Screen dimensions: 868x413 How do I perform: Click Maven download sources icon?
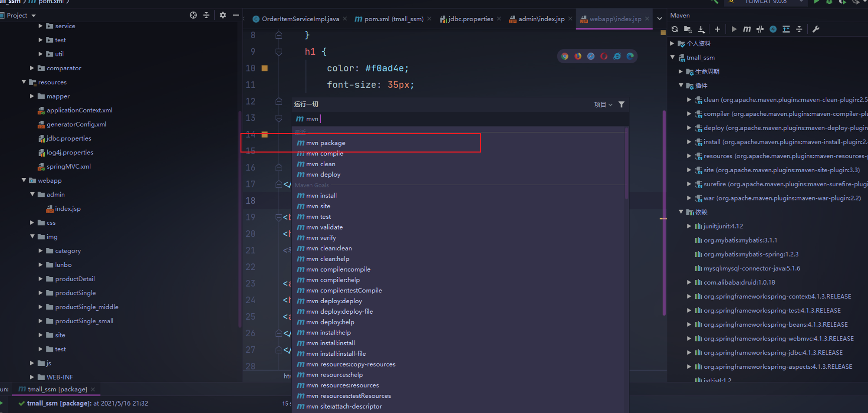(701, 29)
